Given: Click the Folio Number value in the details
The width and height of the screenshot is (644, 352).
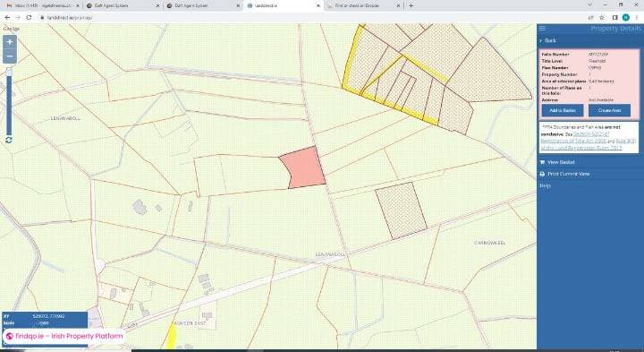Looking at the screenshot, I should click(x=598, y=55).
